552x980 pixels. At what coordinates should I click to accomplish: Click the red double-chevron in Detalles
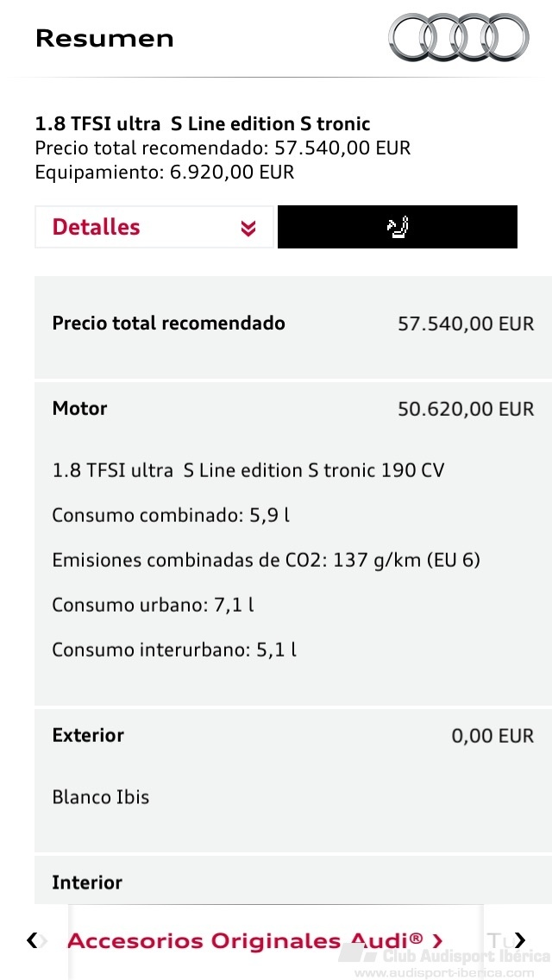(x=248, y=228)
